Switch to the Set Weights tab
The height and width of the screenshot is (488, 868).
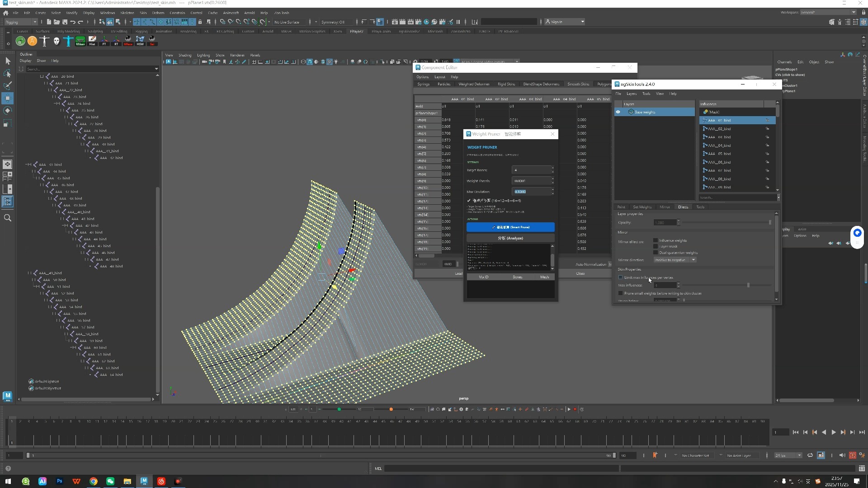(642, 207)
